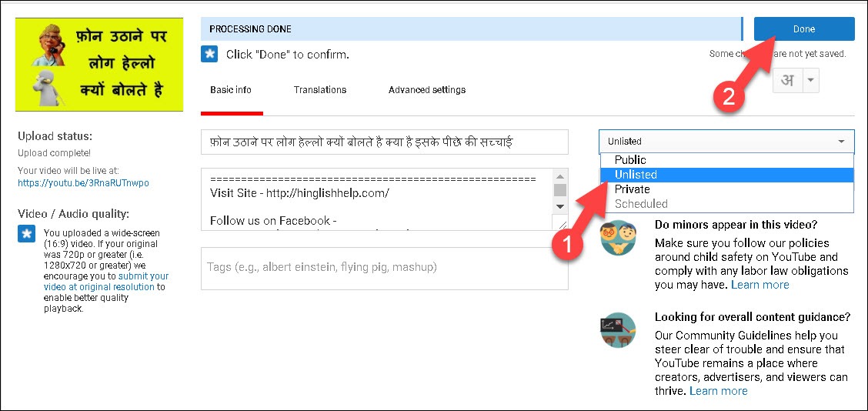Switch to the Translations tab
Image resolution: width=868 pixels, height=411 pixels.
coord(319,90)
